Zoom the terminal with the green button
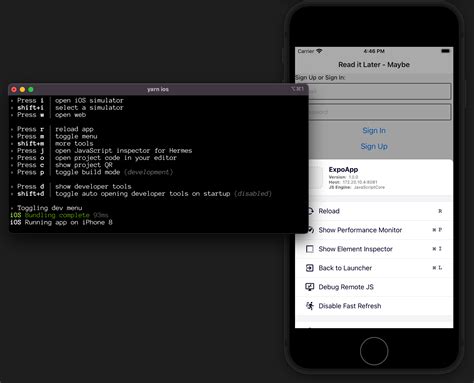 31,89
